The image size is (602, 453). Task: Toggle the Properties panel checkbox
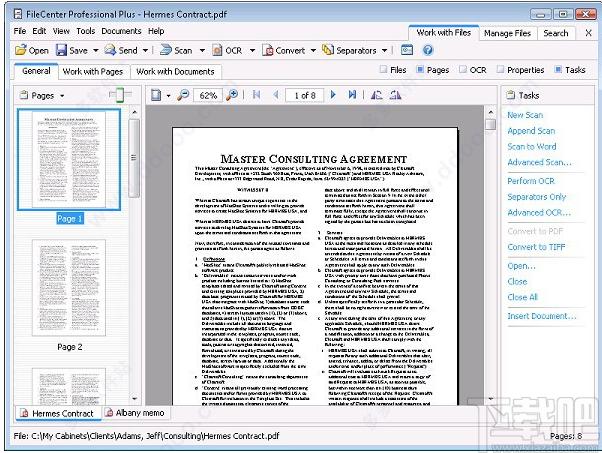point(500,69)
